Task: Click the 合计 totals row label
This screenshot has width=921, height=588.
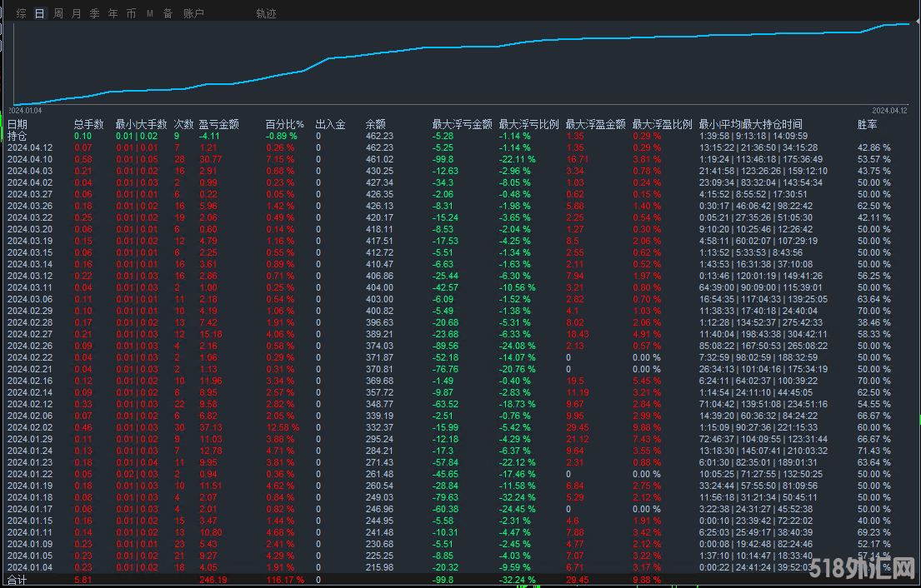Action: click(x=17, y=579)
